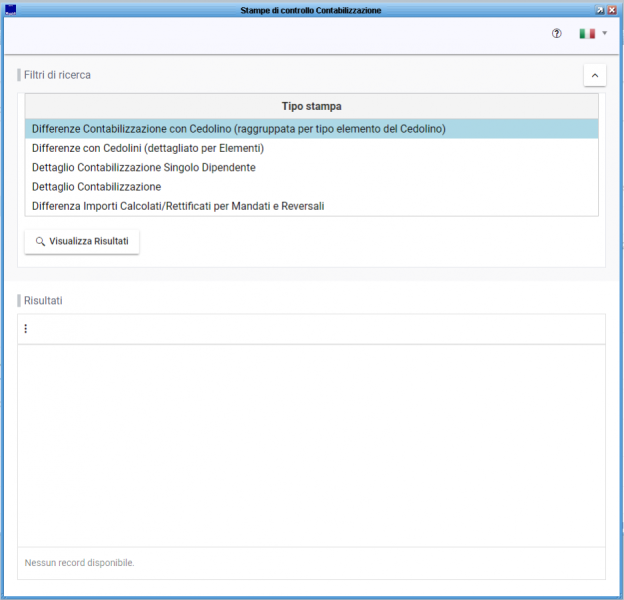Select Differenze con Cedolini (dettagliato per Elementi)
The height and width of the screenshot is (600, 624).
coord(312,148)
